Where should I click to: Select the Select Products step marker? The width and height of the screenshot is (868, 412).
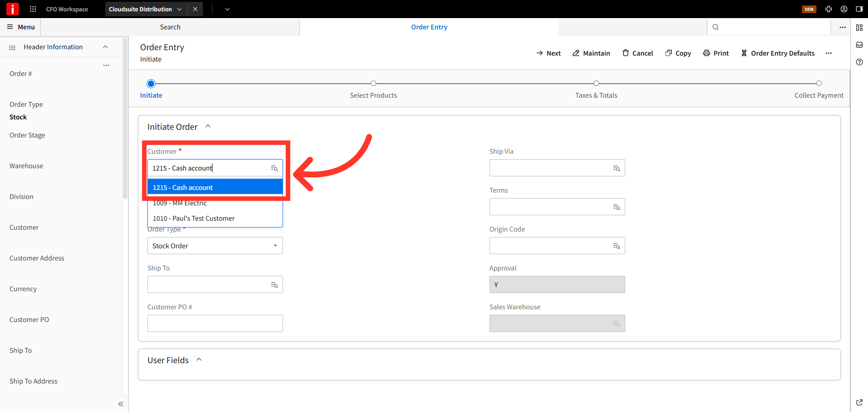(x=373, y=83)
